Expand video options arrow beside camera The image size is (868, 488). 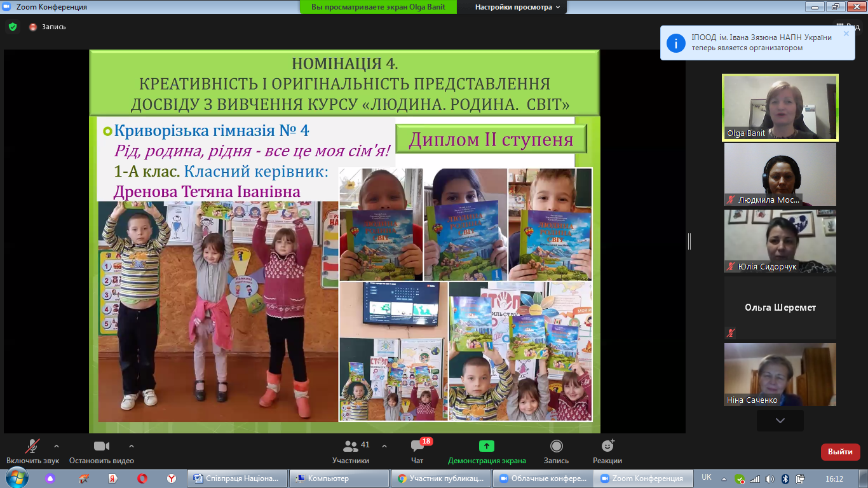(132, 446)
